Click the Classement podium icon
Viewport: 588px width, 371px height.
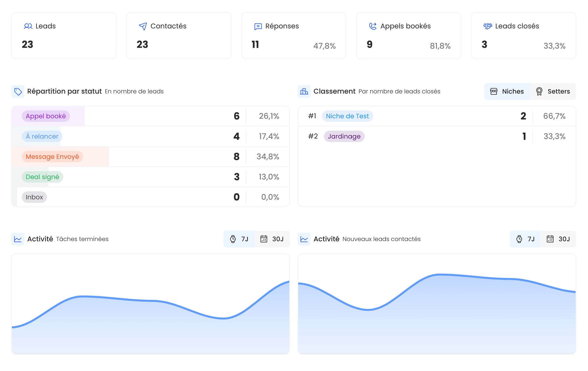tap(304, 91)
